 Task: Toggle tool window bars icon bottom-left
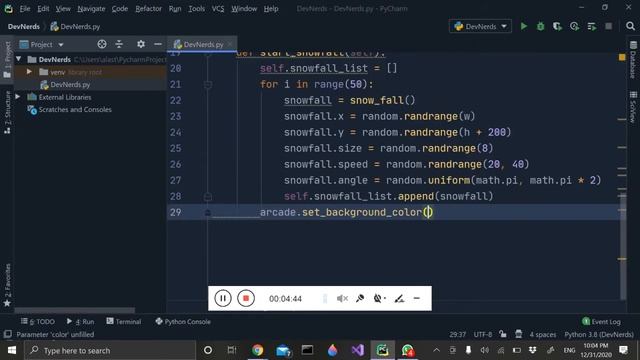[7, 334]
